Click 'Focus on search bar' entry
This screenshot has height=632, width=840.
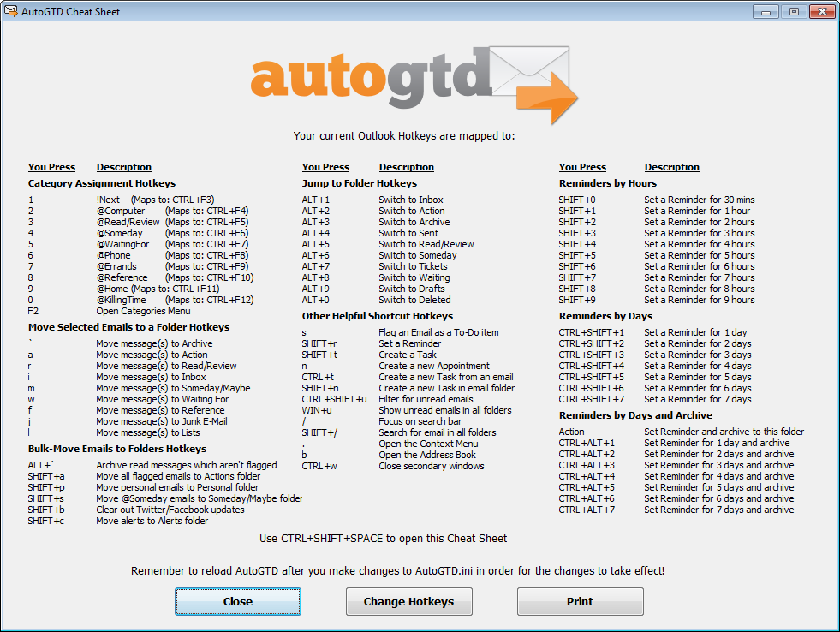(420, 421)
